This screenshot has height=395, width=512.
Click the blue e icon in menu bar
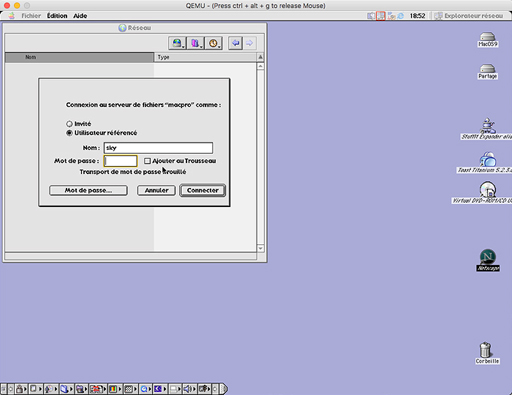coord(400,16)
